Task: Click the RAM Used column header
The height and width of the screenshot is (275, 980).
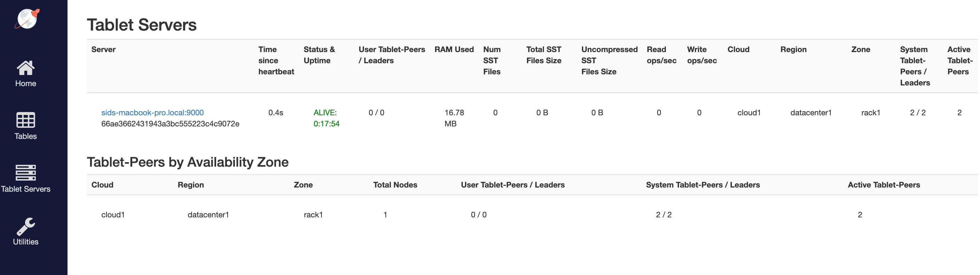Action: [454, 49]
